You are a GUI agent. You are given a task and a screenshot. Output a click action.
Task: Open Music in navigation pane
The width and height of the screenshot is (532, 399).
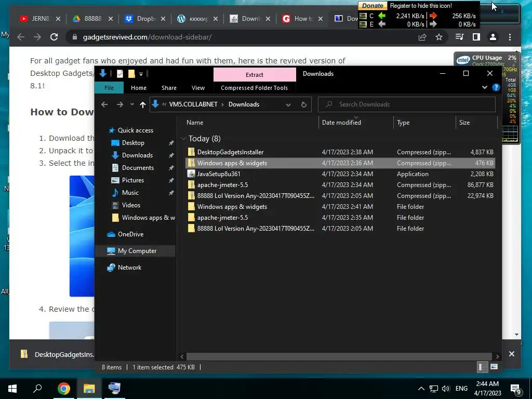pos(130,192)
